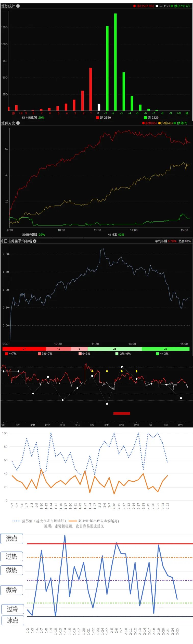193x644 pixels.
Task: Click the red marker bar above 0219
Action: [122, 413]
